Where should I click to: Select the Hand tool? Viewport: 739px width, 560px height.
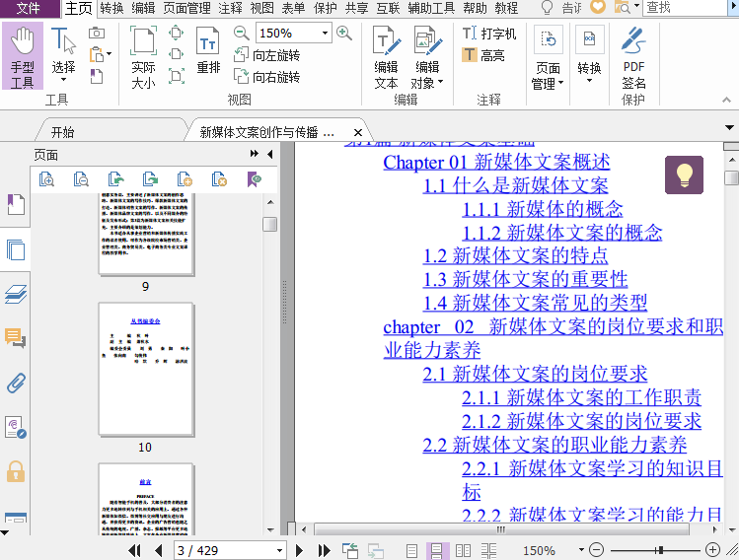22,56
